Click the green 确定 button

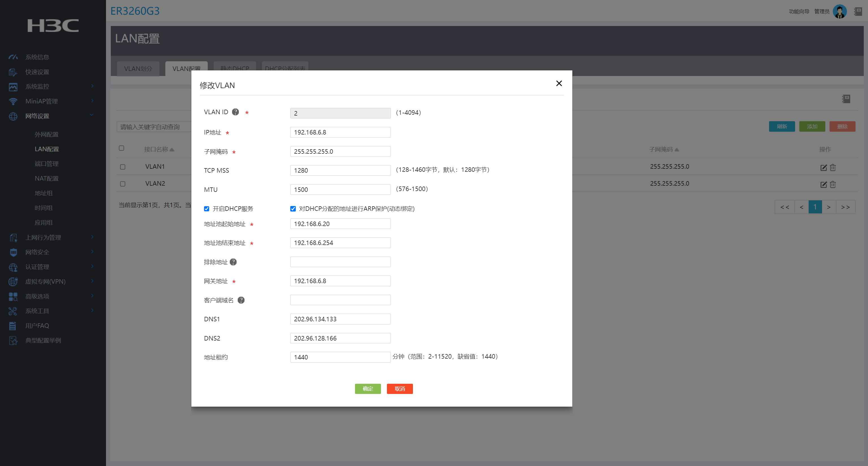click(x=368, y=389)
